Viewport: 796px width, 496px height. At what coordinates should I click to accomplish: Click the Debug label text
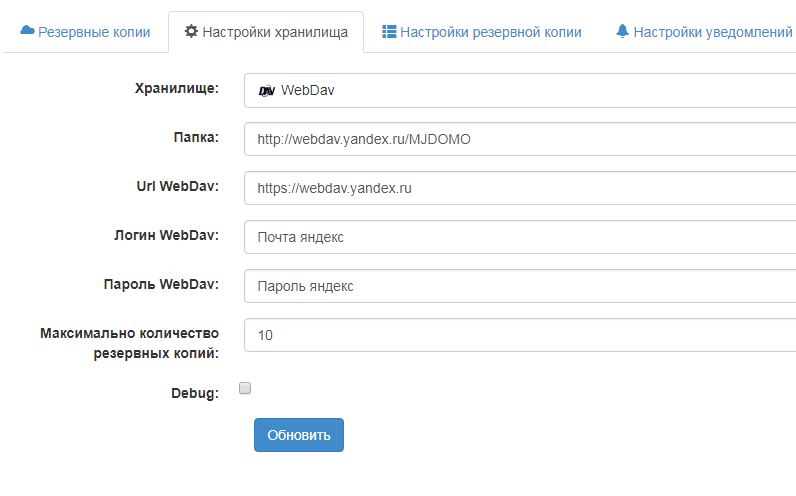[195, 393]
